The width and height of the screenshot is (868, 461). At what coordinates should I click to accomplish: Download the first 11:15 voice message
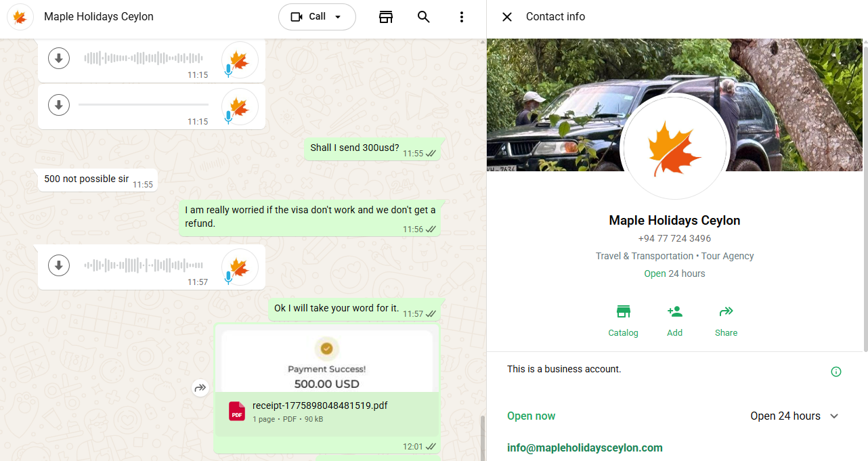tap(59, 58)
